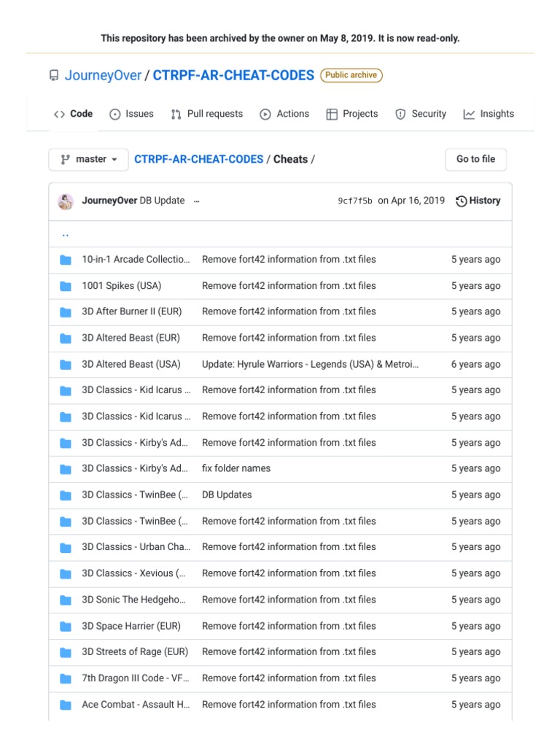Click the folder icon for 3D Space Harrier (EUR)

point(66,626)
